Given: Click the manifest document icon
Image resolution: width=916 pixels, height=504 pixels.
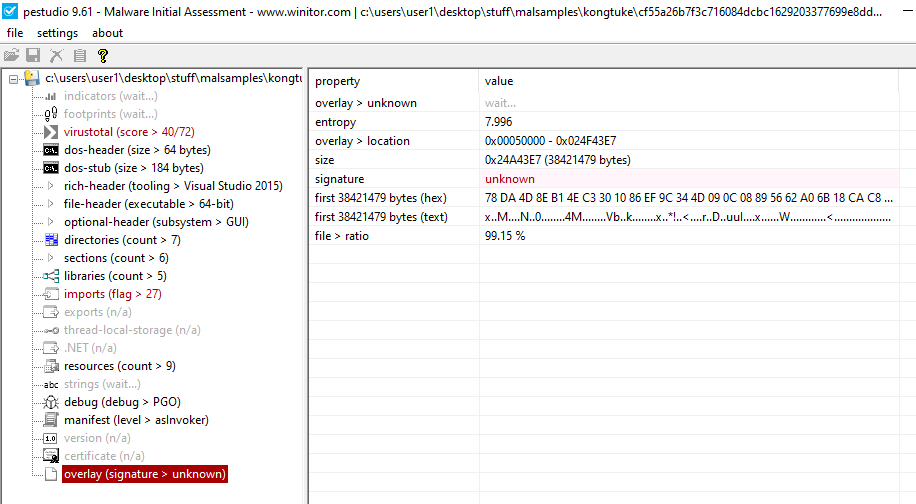Looking at the screenshot, I should click(x=51, y=420).
